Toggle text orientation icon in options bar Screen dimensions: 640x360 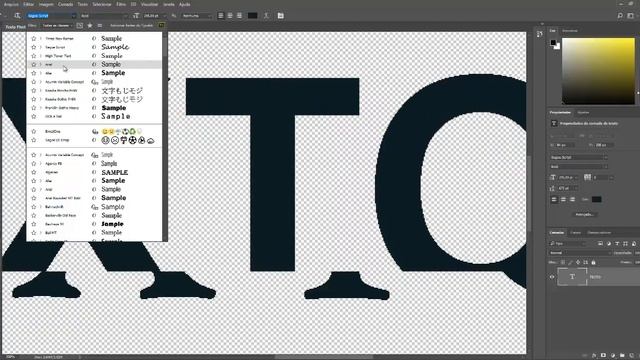[x=17, y=16]
